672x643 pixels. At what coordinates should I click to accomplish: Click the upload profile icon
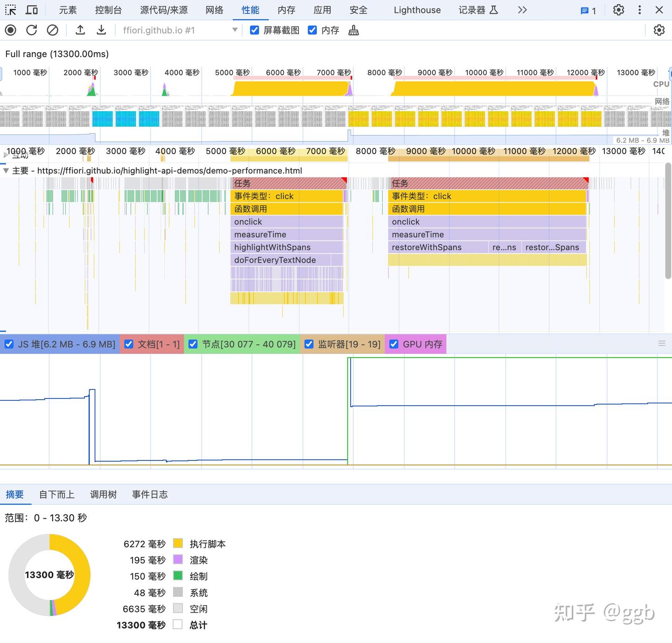pyautogui.click(x=80, y=30)
